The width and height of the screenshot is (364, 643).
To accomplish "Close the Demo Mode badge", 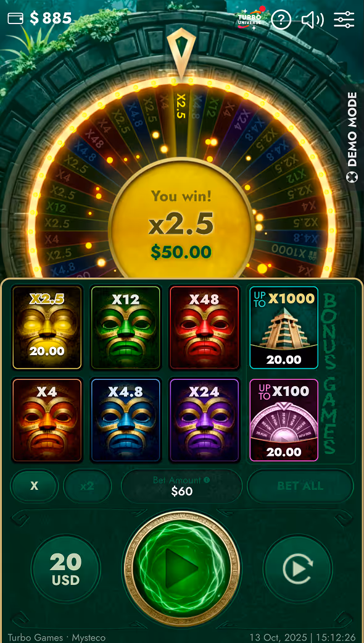I will click(x=352, y=177).
